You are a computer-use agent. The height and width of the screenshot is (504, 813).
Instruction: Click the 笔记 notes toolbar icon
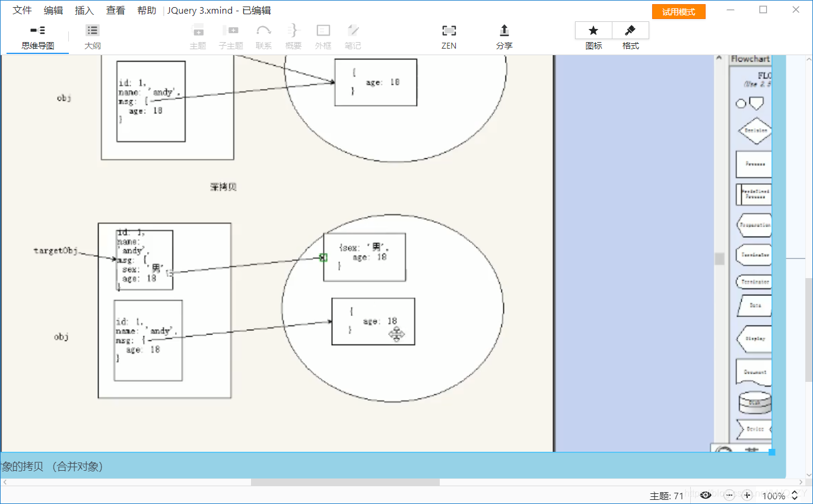coord(353,37)
